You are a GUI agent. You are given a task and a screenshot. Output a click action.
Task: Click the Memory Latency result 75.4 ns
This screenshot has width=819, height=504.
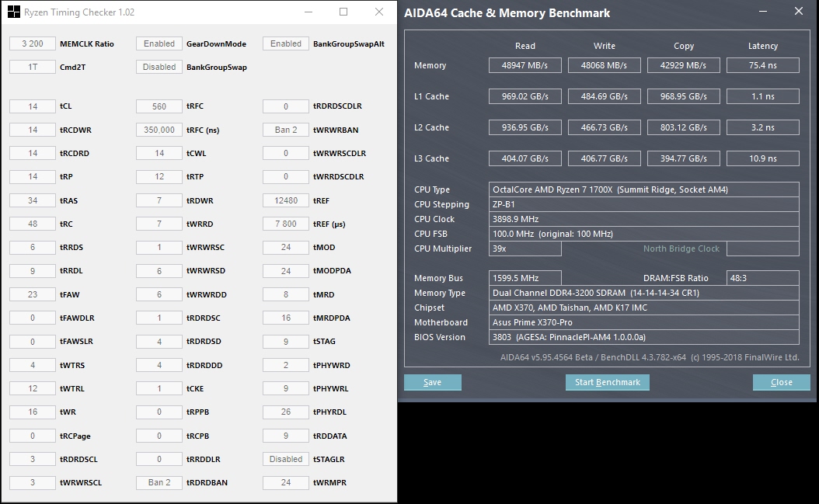pyautogui.click(x=762, y=65)
